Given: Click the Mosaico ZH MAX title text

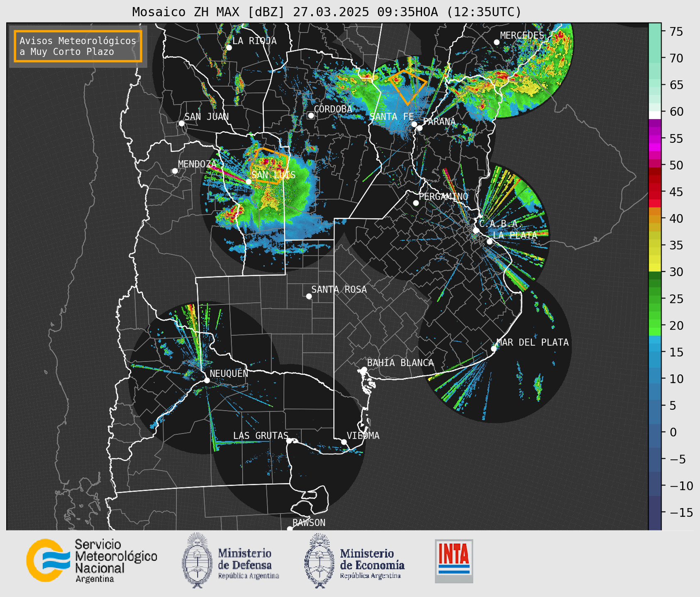Looking at the screenshot, I should [327, 12].
